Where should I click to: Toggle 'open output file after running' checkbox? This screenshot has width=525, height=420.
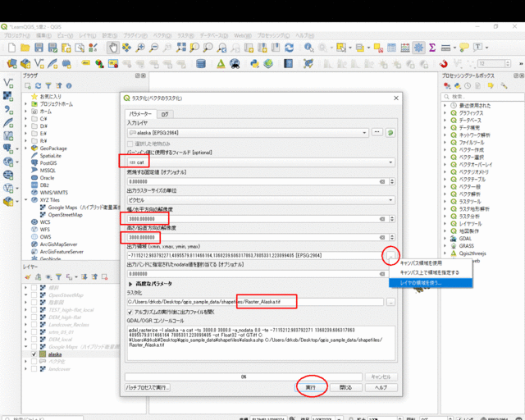coord(130,312)
